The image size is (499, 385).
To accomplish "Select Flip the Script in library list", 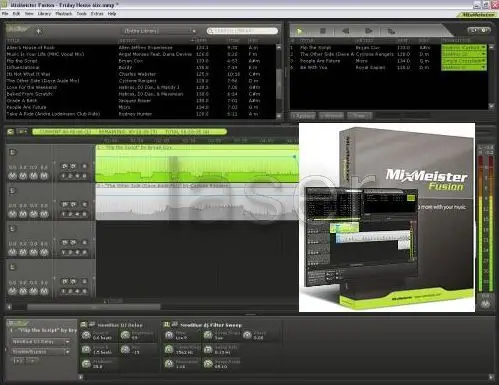I will pyautogui.click(x=22, y=61).
